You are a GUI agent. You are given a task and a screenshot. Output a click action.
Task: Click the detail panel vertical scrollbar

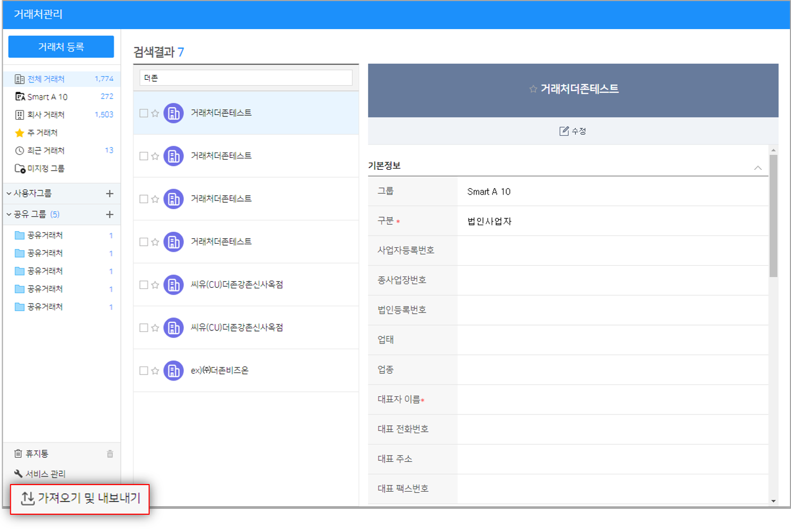773,216
